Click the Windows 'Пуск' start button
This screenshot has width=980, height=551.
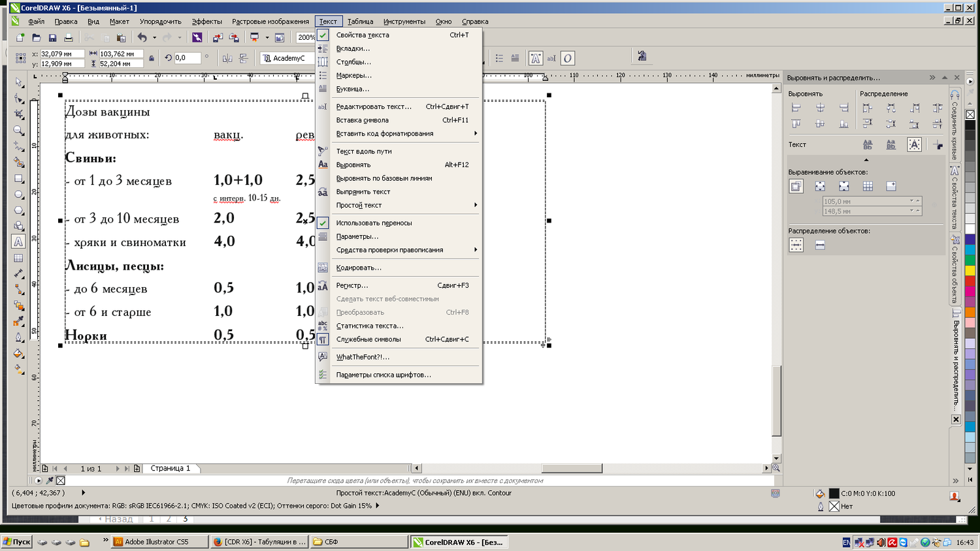pyautogui.click(x=16, y=542)
